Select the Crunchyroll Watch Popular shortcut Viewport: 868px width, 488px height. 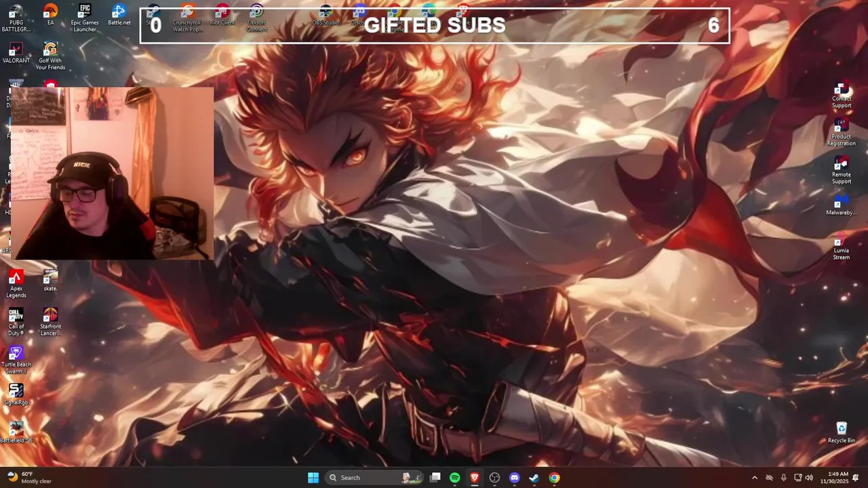coord(188,18)
